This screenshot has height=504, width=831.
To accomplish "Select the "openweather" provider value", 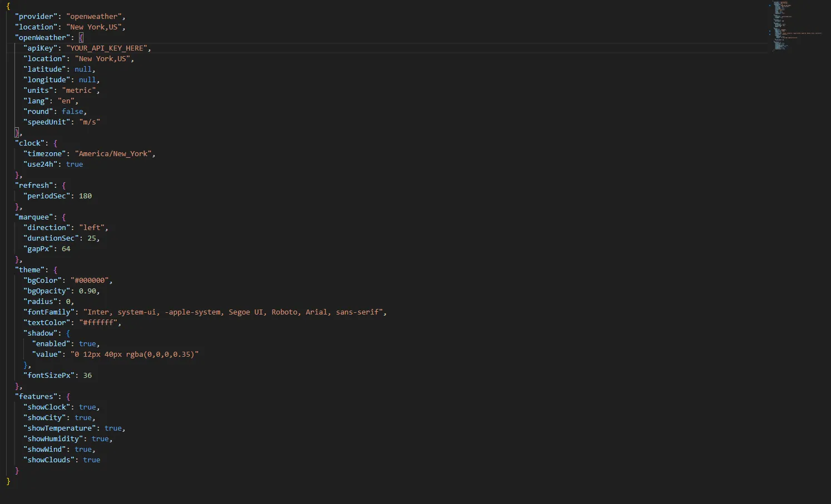I will tap(95, 16).
